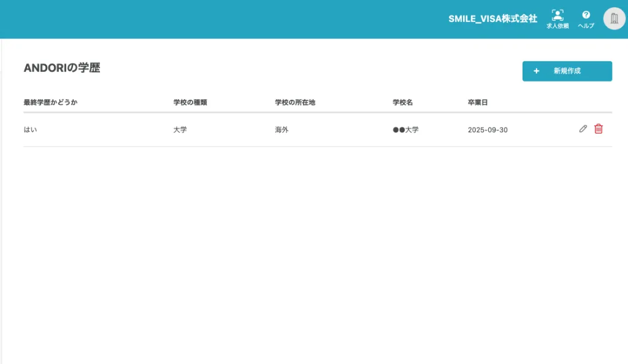Click the ヘルプ question mark icon

pyautogui.click(x=586, y=15)
